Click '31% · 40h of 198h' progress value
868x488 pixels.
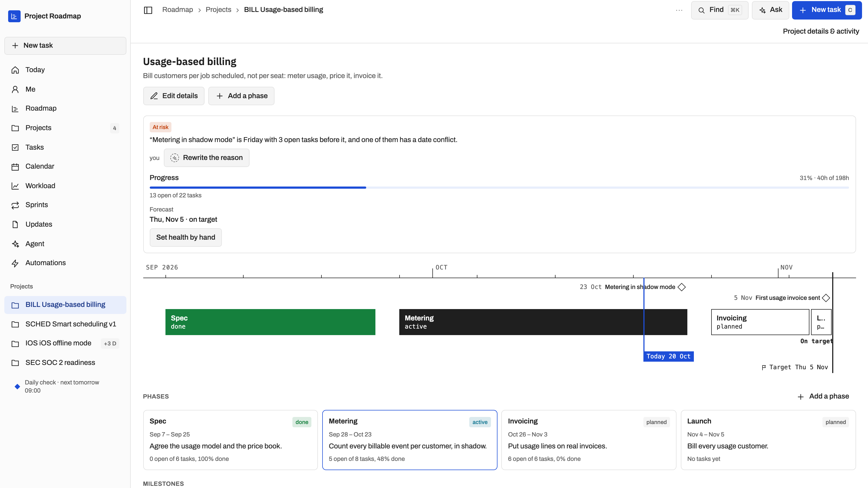pyautogui.click(x=825, y=178)
